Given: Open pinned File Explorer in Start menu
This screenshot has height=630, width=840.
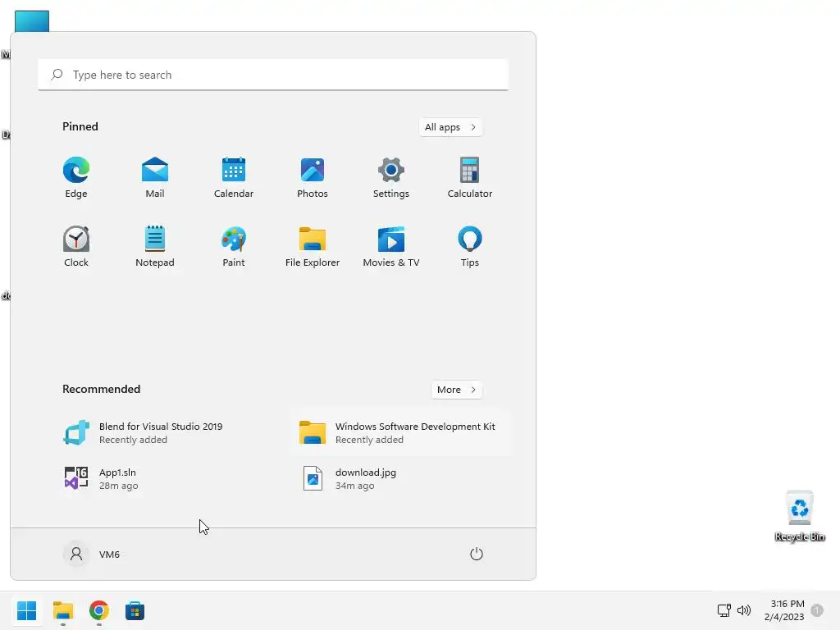Looking at the screenshot, I should click(x=313, y=246).
